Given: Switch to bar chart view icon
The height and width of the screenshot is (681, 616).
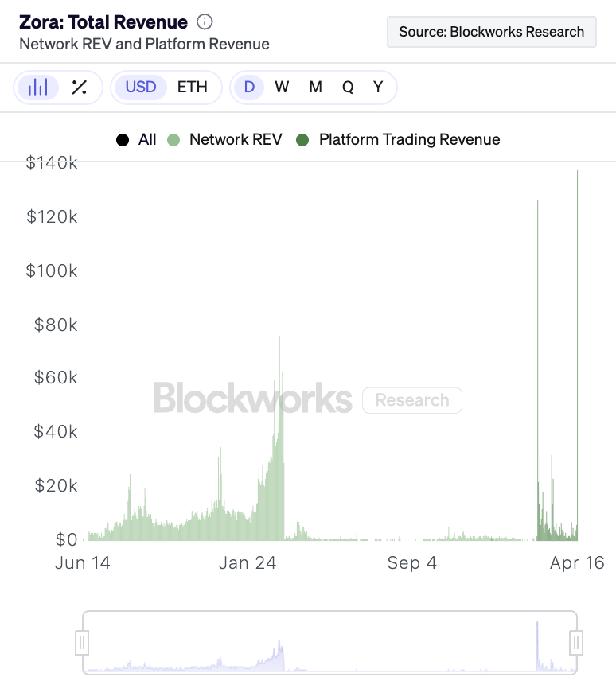Looking at the screenshot, I should click(37, 88).
